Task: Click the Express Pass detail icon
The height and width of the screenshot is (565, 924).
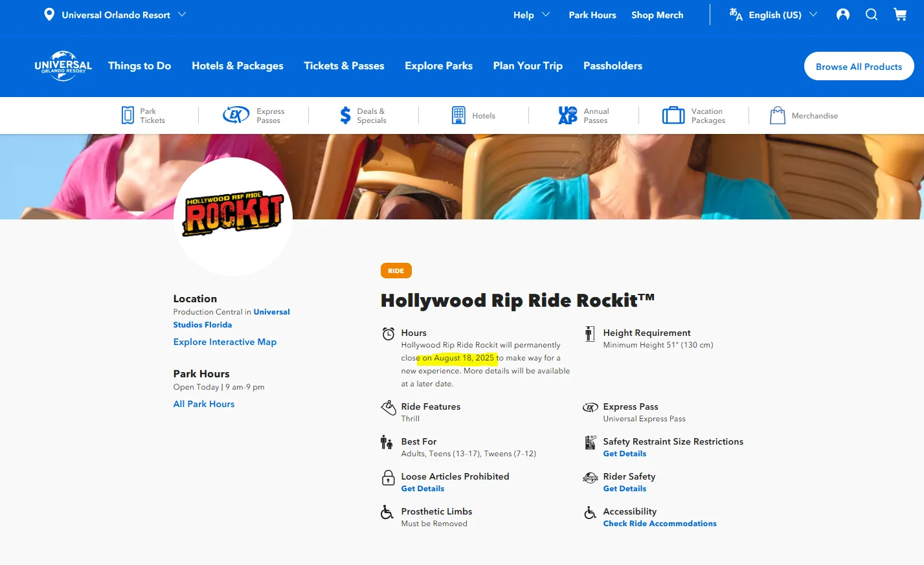Action: [x=591, y=408]
